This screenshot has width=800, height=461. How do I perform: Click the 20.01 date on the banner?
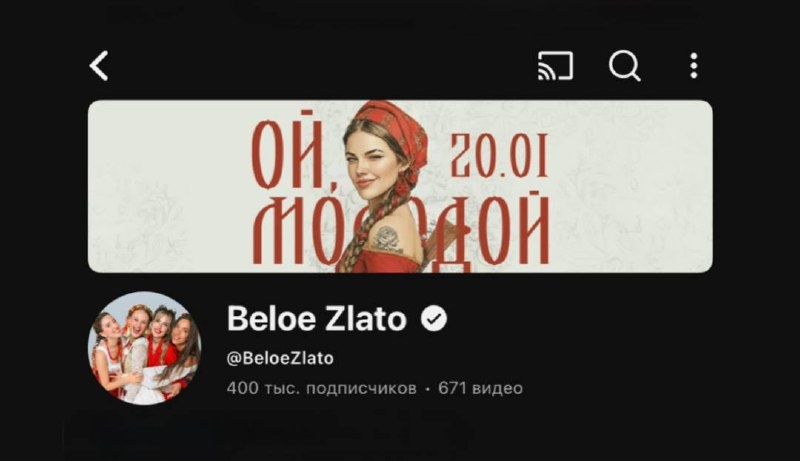click(499, 156)
